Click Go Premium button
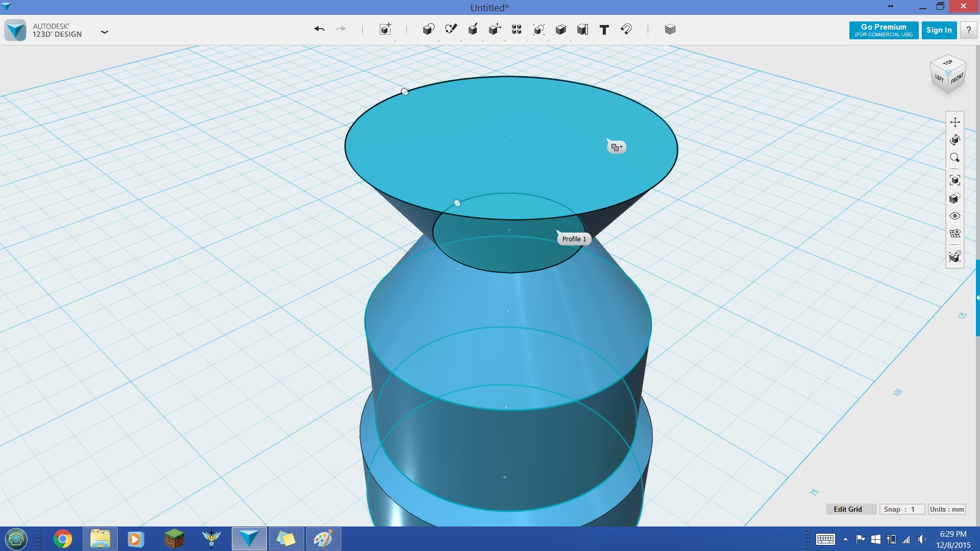 click(884, 30)
